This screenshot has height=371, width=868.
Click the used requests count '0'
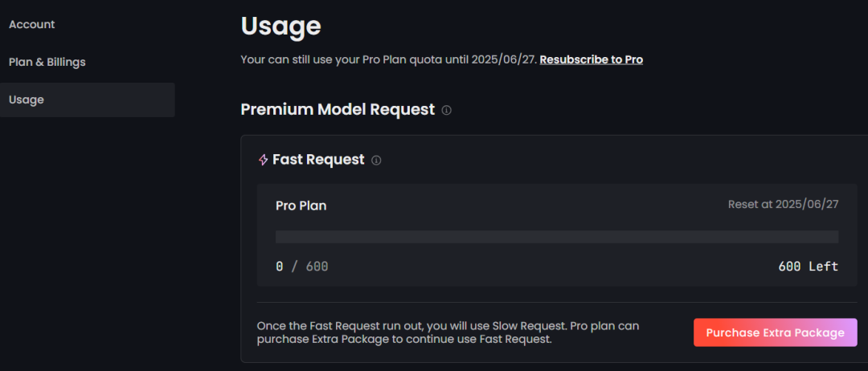tap(279, 267)
